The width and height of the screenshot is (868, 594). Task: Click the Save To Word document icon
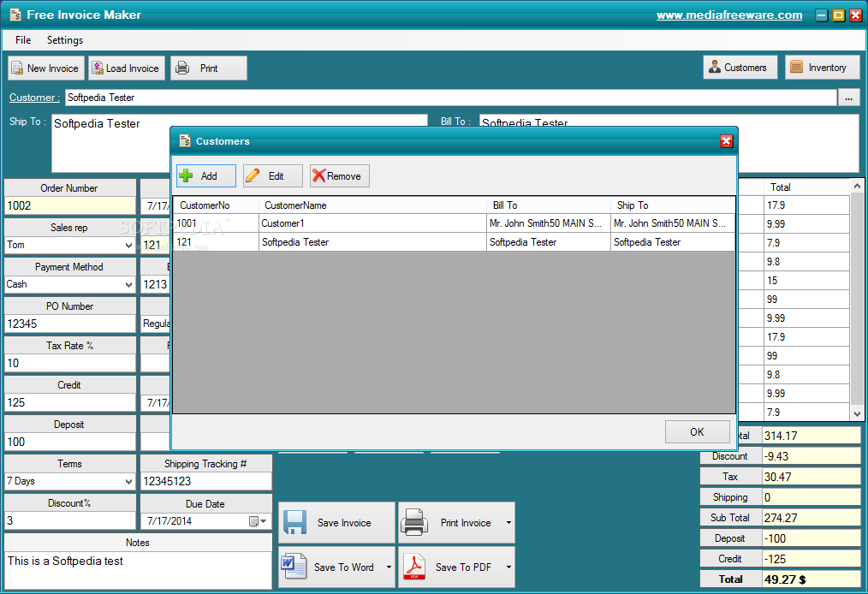coord(294,567)
